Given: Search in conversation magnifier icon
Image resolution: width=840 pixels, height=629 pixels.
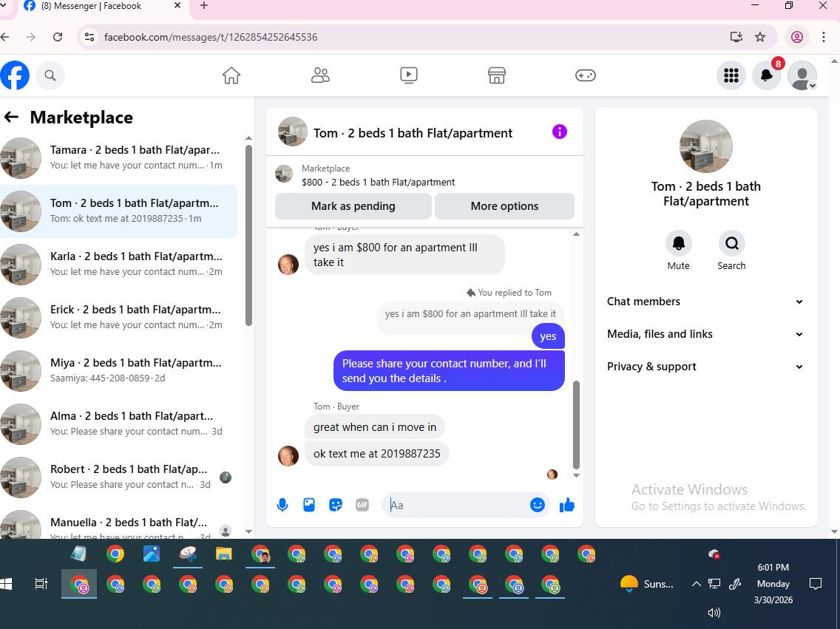Looking at the screenshot, I should point(731,244).
